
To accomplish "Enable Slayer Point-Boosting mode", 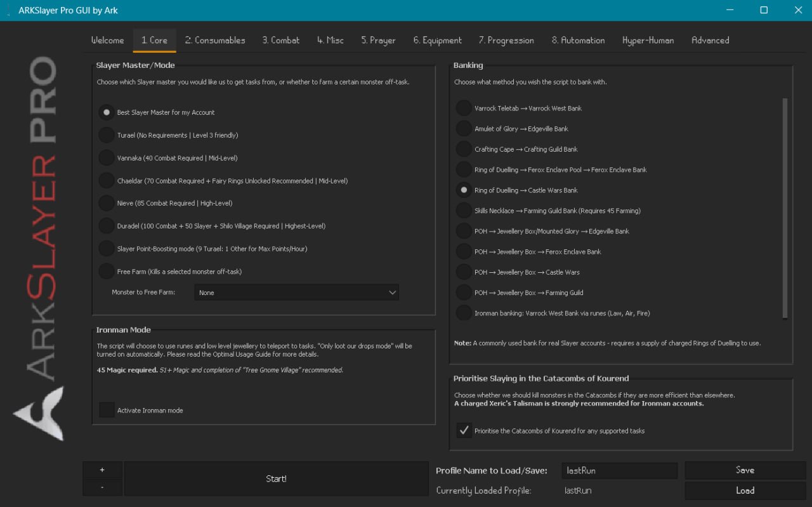I will click(107, 249).
